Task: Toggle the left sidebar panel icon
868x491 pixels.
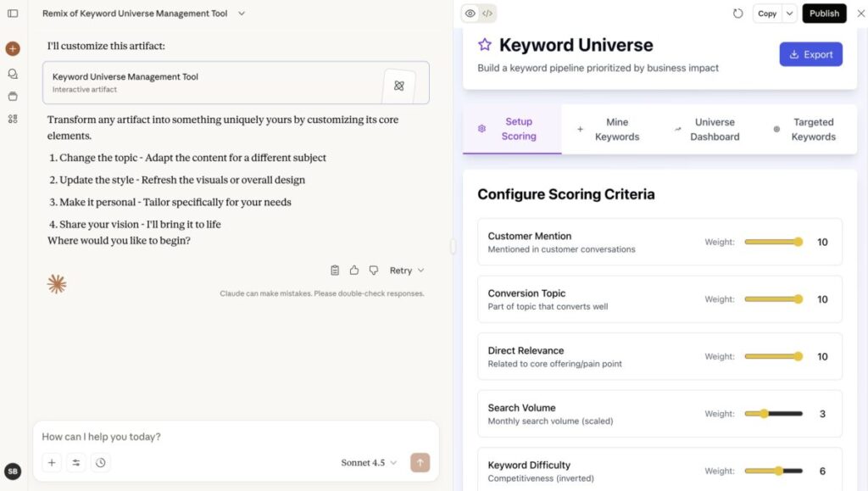Action: 13,14
